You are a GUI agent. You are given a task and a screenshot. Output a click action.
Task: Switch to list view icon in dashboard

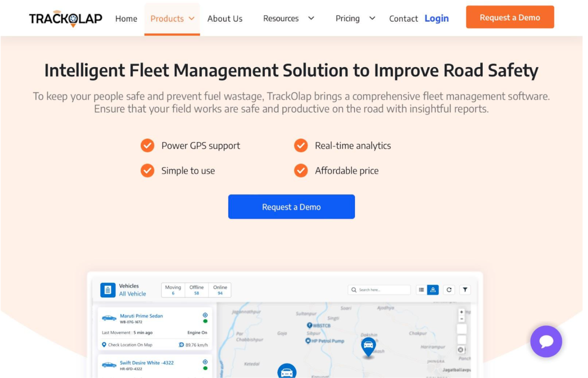(x=421, y=290)
